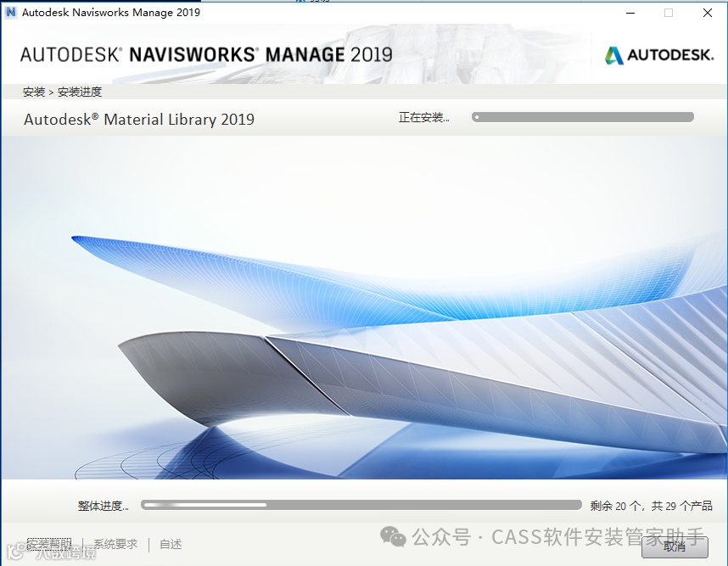Click the 安装 > 安装进度 breadcrumb text
The height and width of the screenshot is (566, 728).
pyautogui.click(x=62, y=92)
